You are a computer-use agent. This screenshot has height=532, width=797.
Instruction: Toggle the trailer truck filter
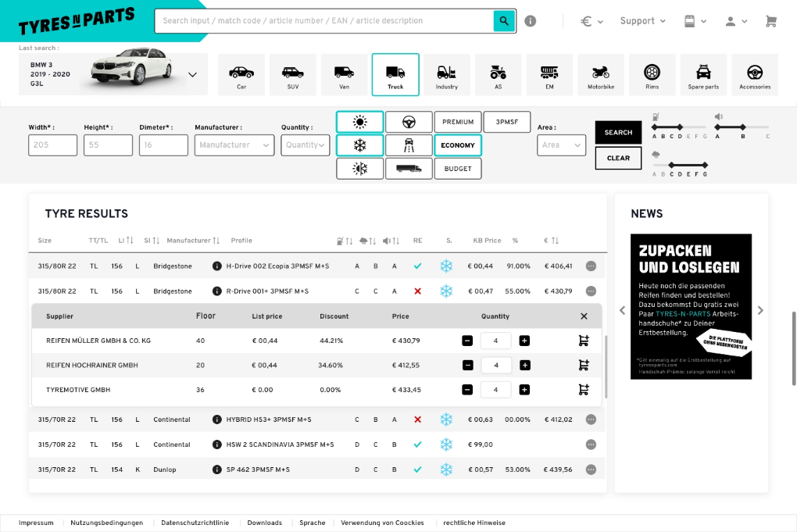(409, 169)
